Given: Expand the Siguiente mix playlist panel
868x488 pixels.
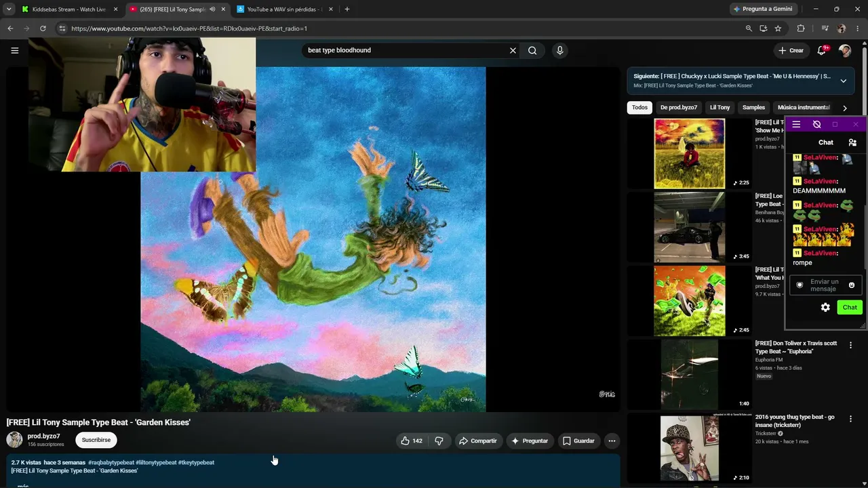Looking at the screenshot, I should [843, 81].
